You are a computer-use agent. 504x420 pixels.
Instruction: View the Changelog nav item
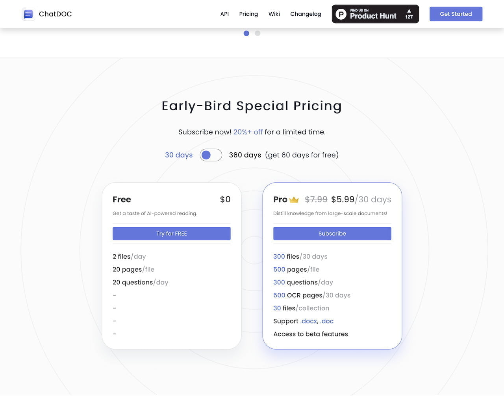(306, 14)
